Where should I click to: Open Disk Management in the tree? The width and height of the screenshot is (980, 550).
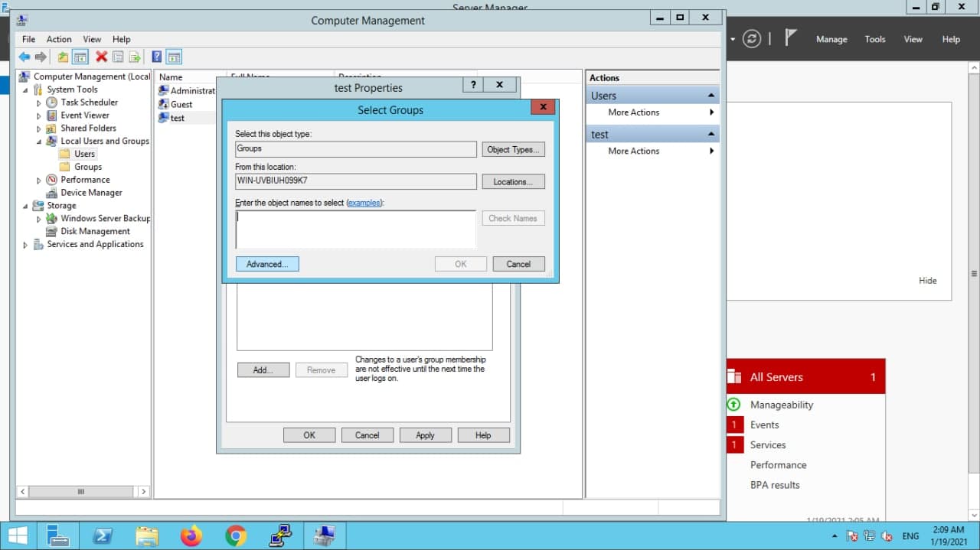pos(95,231)
